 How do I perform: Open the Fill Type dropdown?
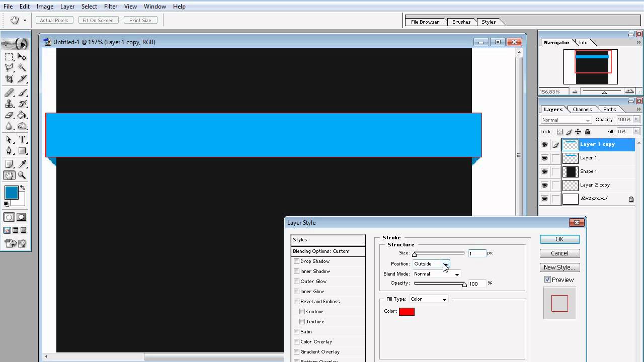(x=428, y=299)
